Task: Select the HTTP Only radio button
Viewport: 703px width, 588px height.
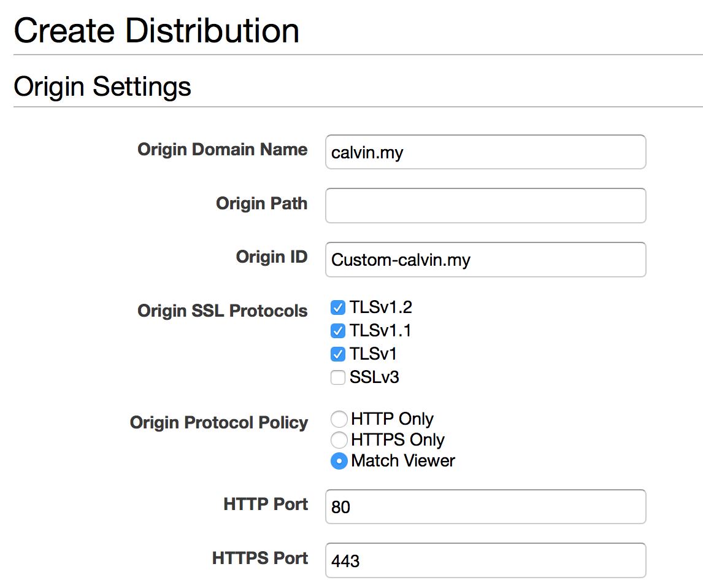Action: click(x=339, y=419)
